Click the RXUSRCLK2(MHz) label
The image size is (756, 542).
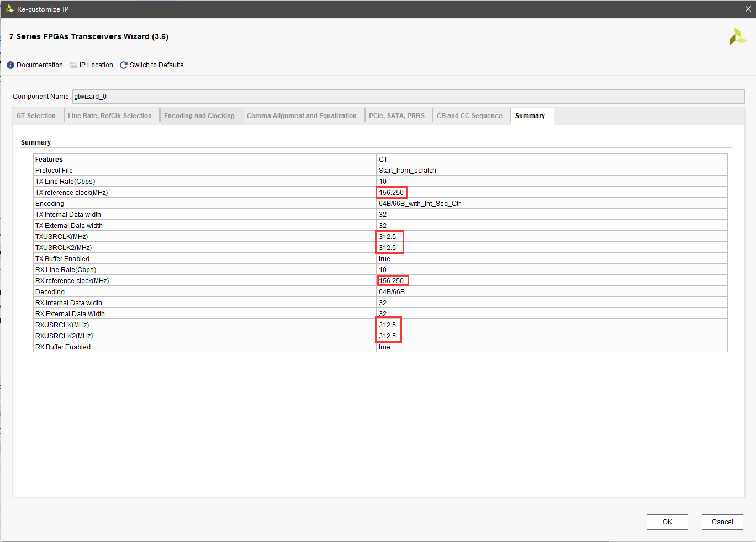(x=64, y=336)
